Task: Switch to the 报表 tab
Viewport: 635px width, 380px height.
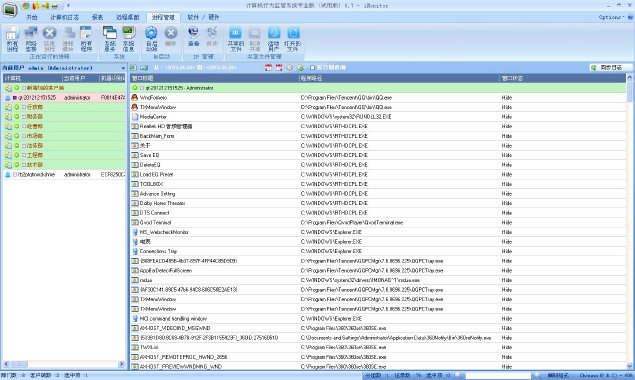Action: pyautogui.click(x=97, y=17)
